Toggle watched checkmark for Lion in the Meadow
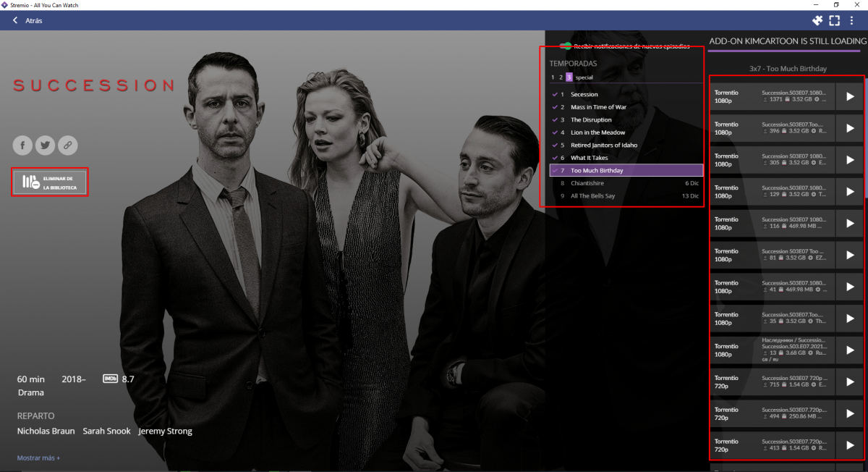Viewport: 868px width, 472px height. [555, 132]
